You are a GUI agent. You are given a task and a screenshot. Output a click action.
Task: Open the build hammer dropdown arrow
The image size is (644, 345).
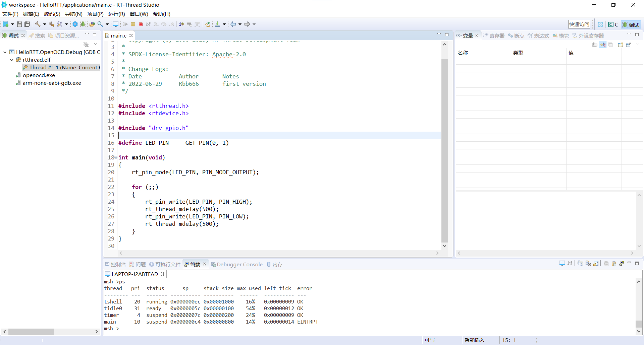pos(45,24)
